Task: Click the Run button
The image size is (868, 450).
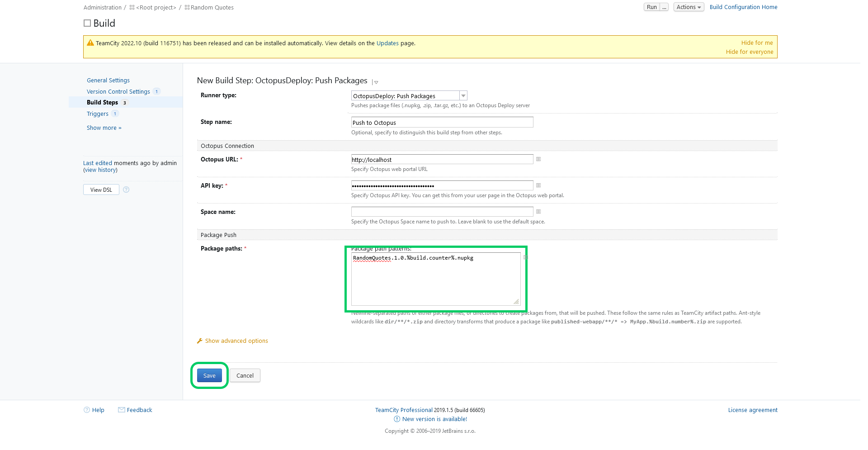Action: 651,7
